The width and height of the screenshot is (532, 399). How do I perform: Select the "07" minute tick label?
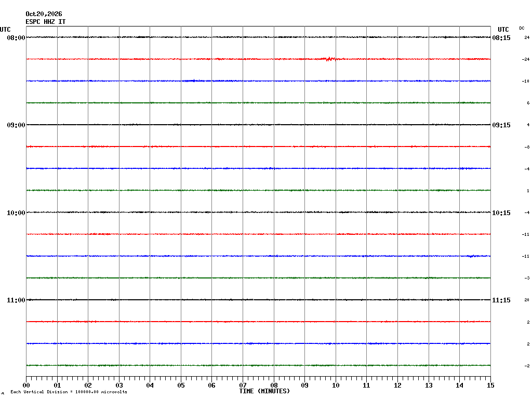243,385
